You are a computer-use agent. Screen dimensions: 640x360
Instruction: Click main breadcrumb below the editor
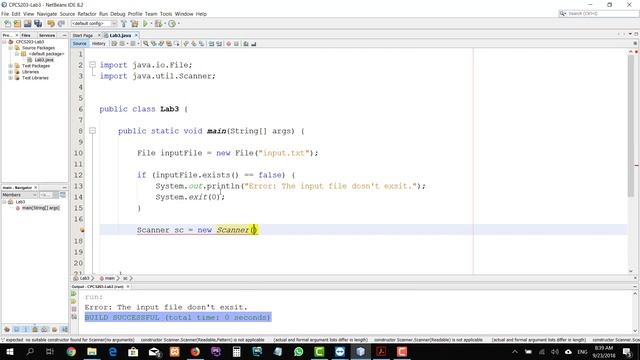(109, 278)
